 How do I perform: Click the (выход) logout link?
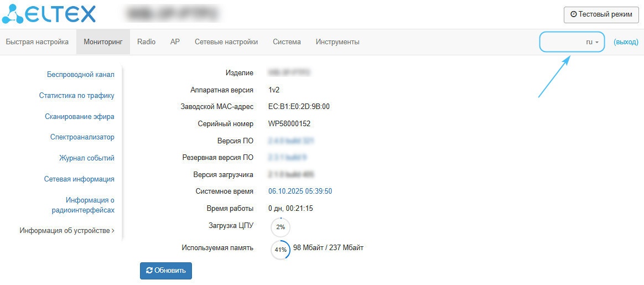(x=626, y=42)
